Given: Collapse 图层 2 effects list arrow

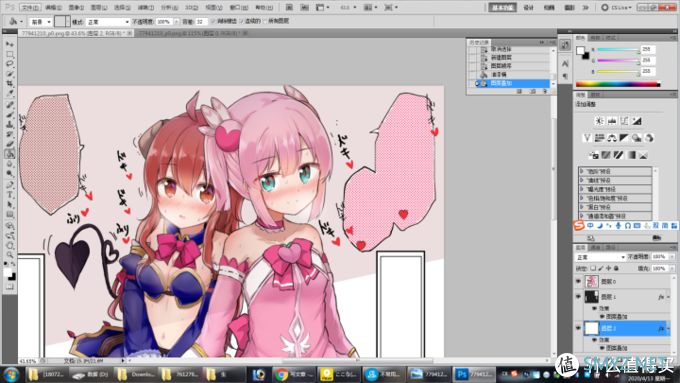Looking at the screenshot, I should [x=668, y=328].
